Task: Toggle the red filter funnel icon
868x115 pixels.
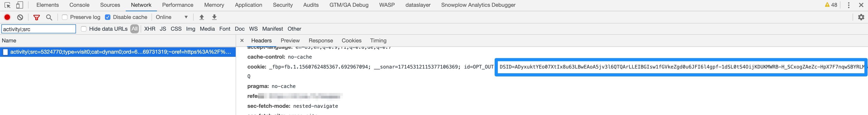Action: click(36, 17)
